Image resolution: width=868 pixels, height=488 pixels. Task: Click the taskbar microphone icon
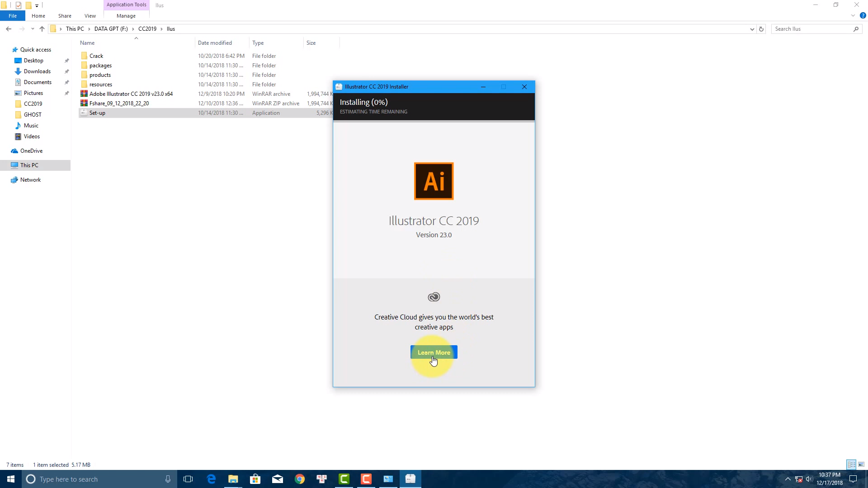168,479
